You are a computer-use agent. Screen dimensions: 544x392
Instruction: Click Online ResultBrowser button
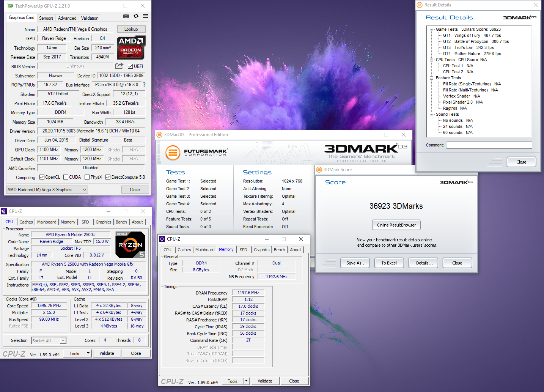point(396,225)
